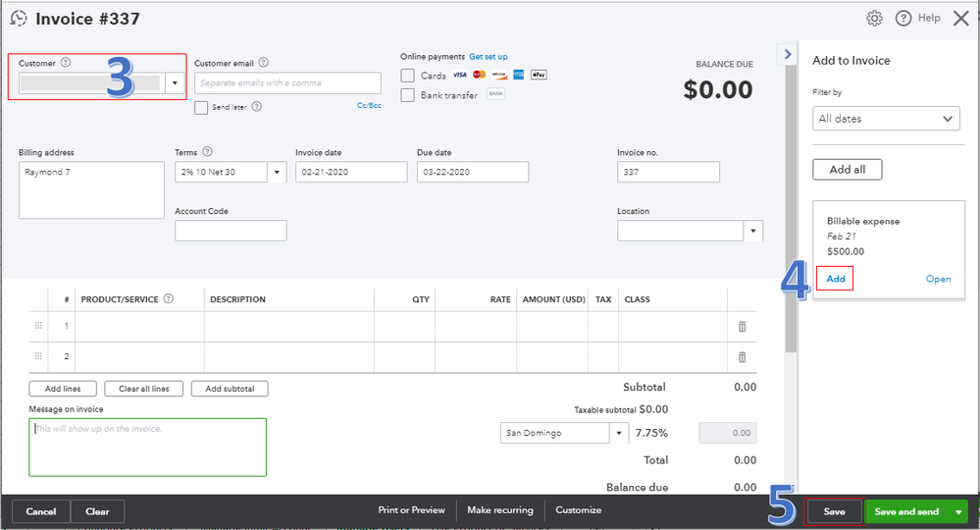Click the Save and send button

(906, 512)
